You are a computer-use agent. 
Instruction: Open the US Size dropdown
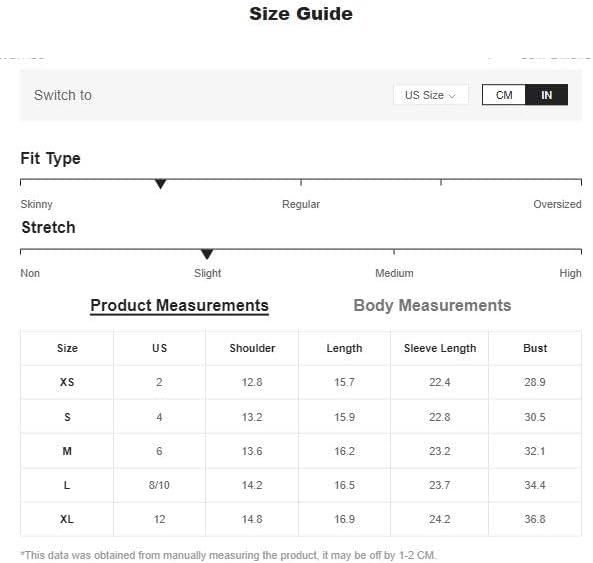coord(431,95)
